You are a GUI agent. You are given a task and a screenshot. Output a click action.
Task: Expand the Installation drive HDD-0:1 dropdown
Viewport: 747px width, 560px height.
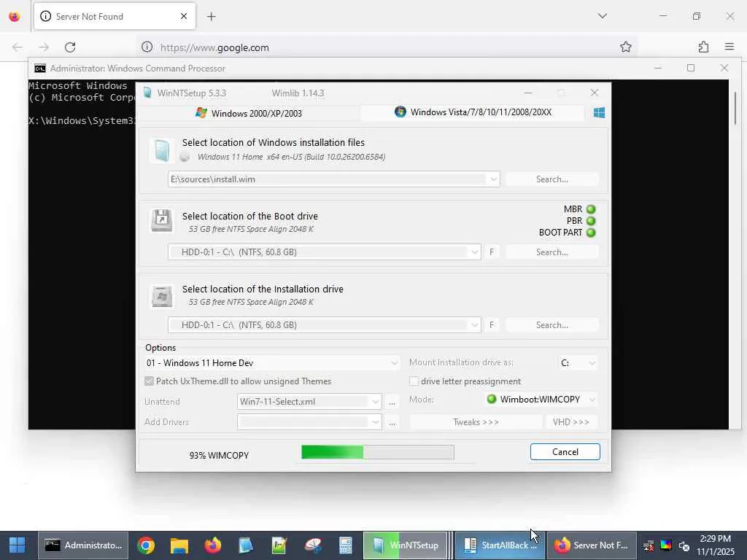click(x=474, y=325)
